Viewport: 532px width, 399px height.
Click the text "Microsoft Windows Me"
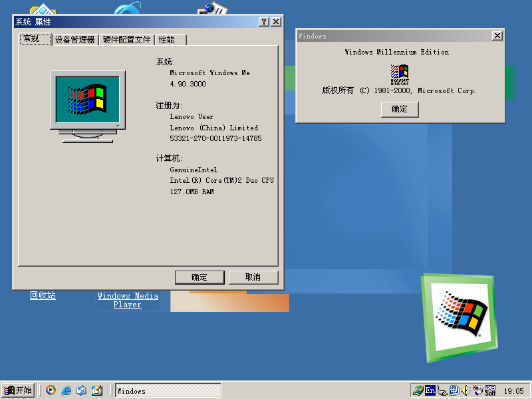coord(209,72)
